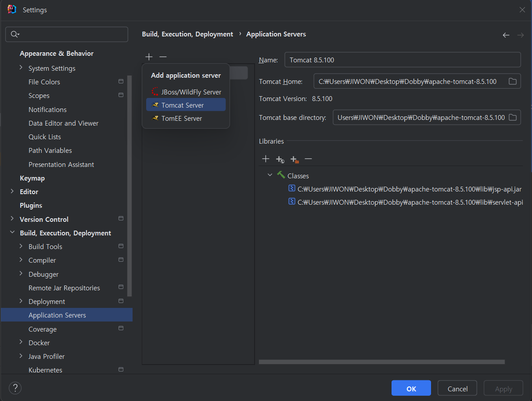Choose TomEE Server from popup

click(x=186, y=118)
